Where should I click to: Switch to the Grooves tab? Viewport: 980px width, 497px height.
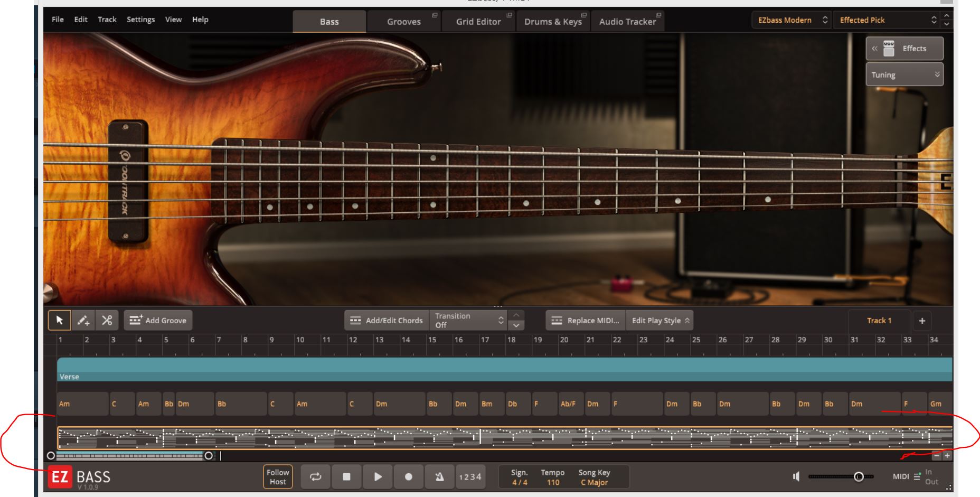click(x=404, y=22)
